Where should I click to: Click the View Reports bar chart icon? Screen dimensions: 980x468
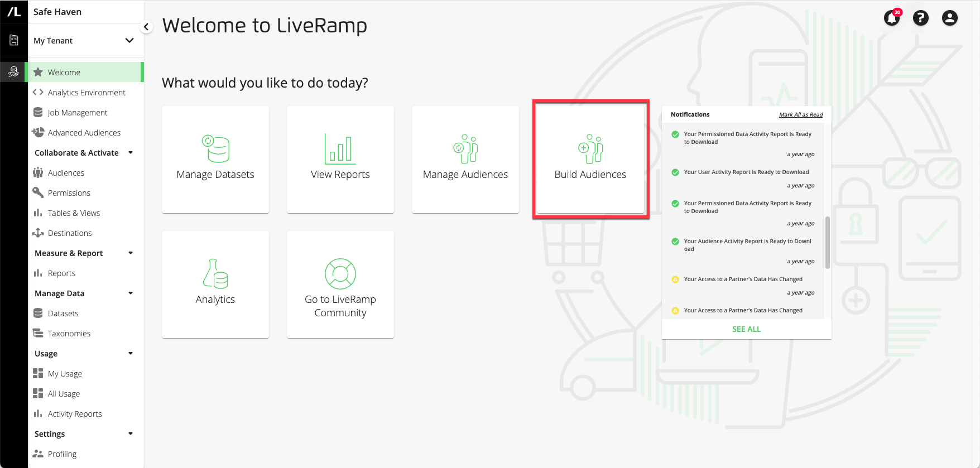click(x=340, y=149)
